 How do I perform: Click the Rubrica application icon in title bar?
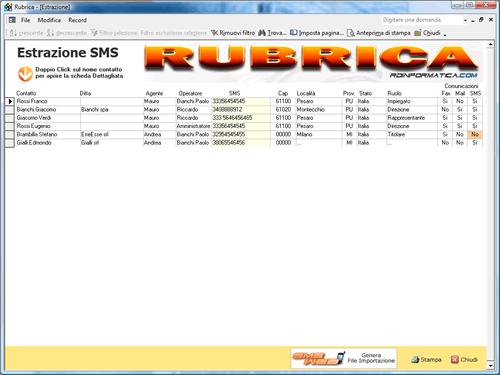click(x=8, y=7)
